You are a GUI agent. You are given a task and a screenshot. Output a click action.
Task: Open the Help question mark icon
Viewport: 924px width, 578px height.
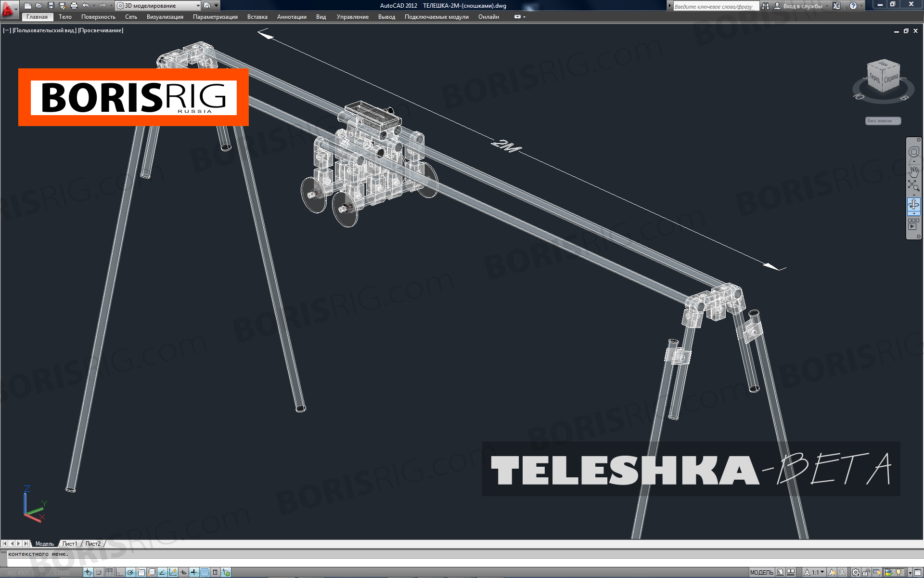click(x=853, y=6)
